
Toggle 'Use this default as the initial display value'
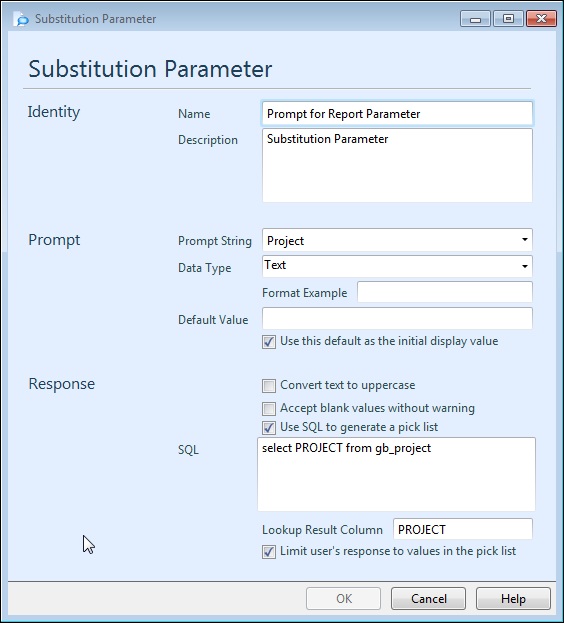point(269,342)
